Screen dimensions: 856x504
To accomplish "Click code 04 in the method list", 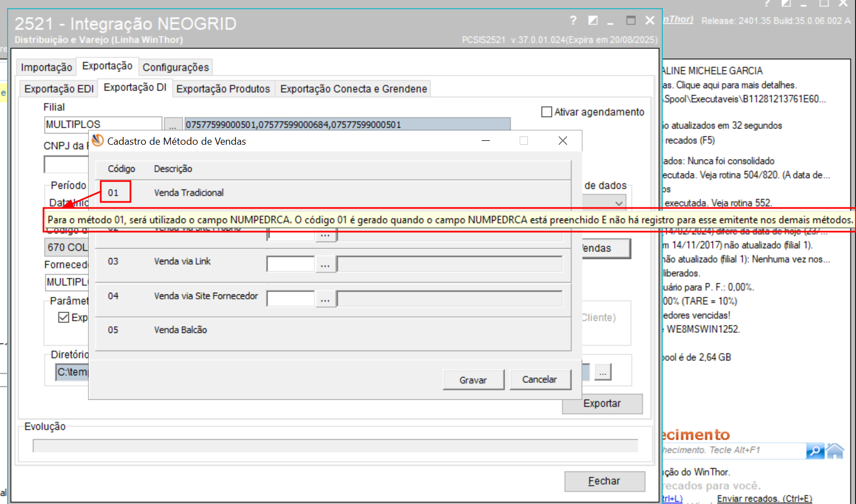I will coord(113,296).
